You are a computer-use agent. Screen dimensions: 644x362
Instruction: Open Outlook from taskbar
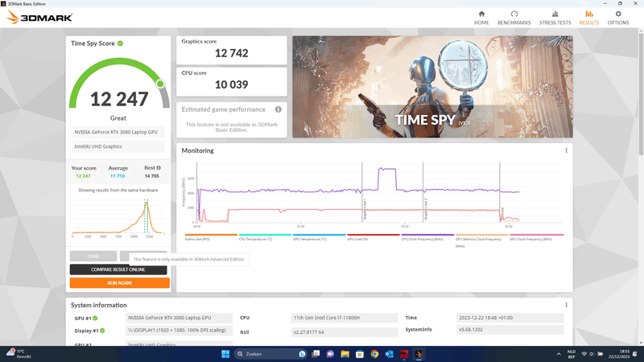pos(390,354)
